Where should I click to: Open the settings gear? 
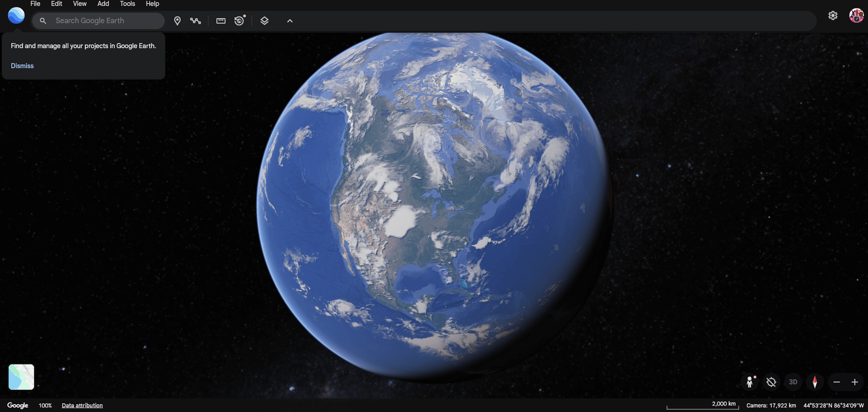click(833, 15)
